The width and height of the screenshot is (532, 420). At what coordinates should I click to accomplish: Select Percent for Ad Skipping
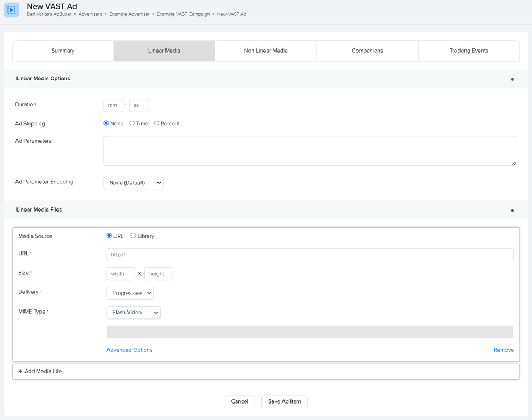[x=156, y=123]
